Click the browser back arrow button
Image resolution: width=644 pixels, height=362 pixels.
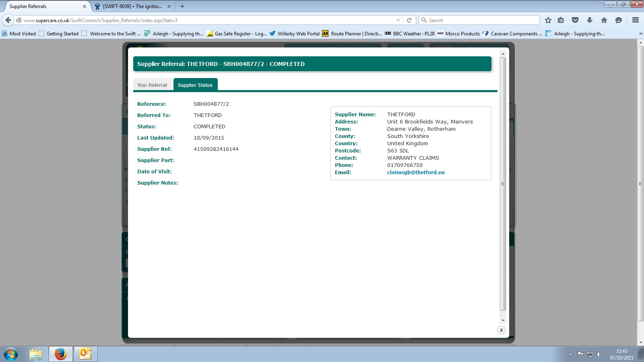(x=8, y=20)
